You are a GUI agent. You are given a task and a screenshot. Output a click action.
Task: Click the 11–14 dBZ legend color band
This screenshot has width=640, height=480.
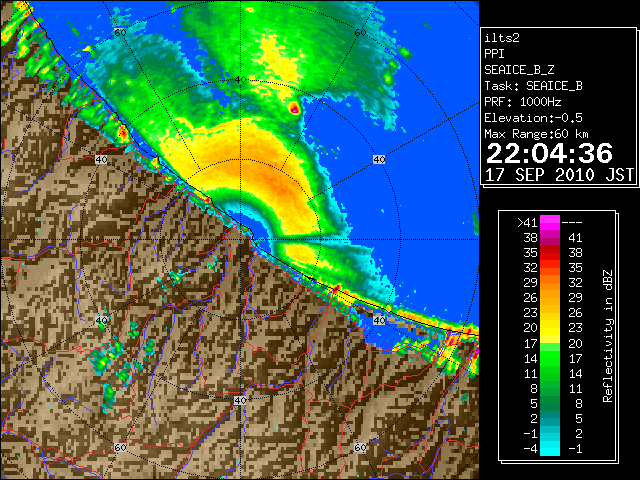(550, 373)
